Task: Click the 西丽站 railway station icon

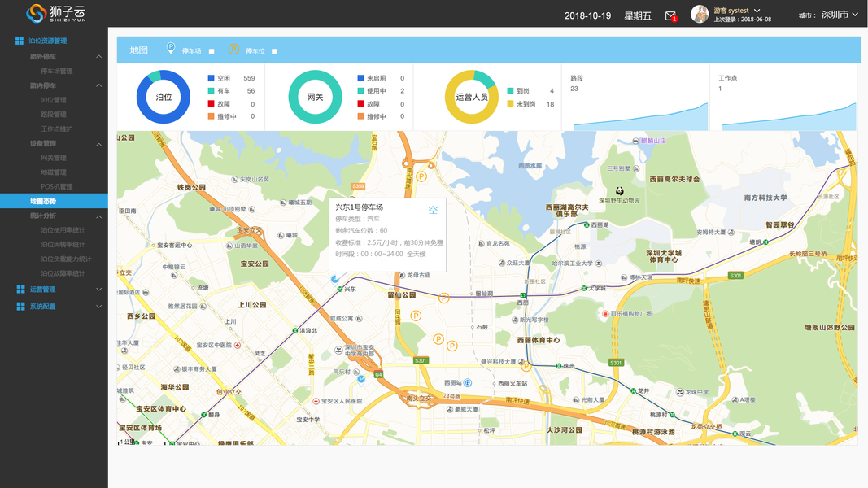Action: [467, 383]
